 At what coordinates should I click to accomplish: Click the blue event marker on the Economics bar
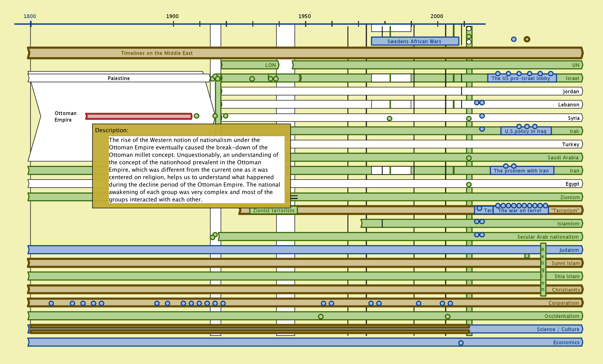point(461,343)
